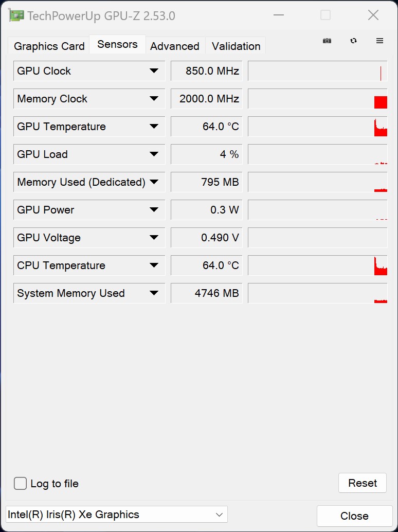Go to the Validation tab
Viewport: 398px width, 532px height.
236,46
